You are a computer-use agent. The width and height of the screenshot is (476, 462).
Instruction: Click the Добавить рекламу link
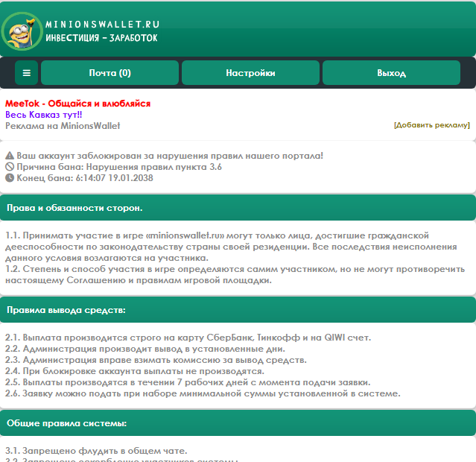(431, 125)
